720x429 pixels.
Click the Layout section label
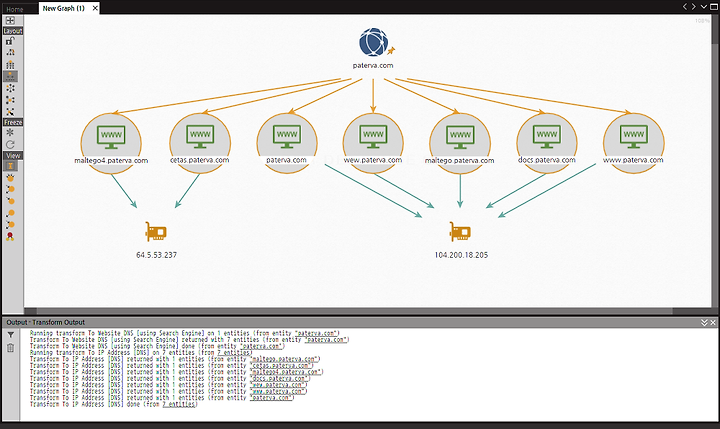(13, 31)
